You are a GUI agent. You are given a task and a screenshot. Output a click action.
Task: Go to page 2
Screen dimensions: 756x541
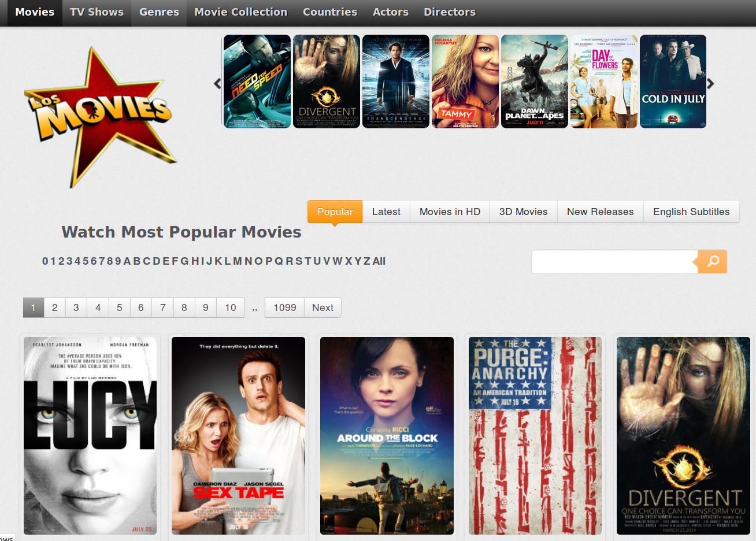(55, 307)
